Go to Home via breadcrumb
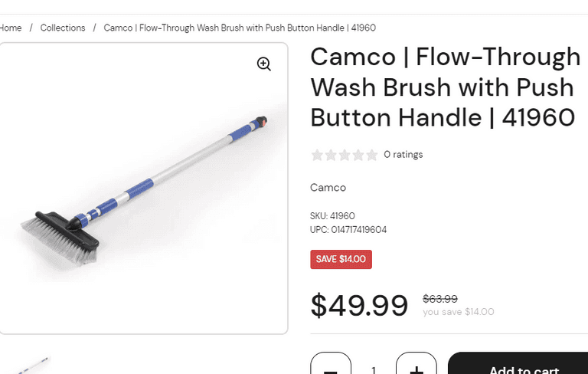This screenshot has width=588, height=374. click(11, 28)
